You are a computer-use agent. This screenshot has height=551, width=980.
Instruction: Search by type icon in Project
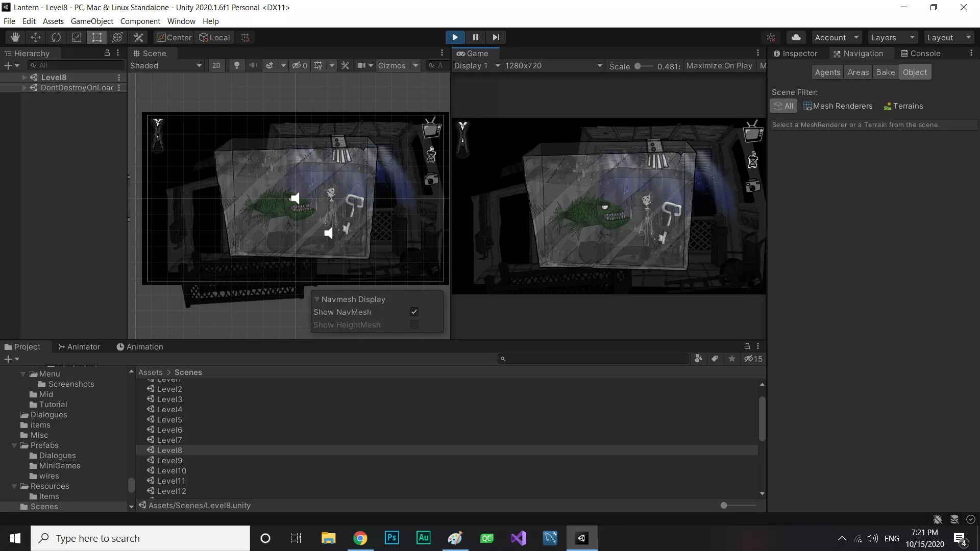[x=698, y=359]
